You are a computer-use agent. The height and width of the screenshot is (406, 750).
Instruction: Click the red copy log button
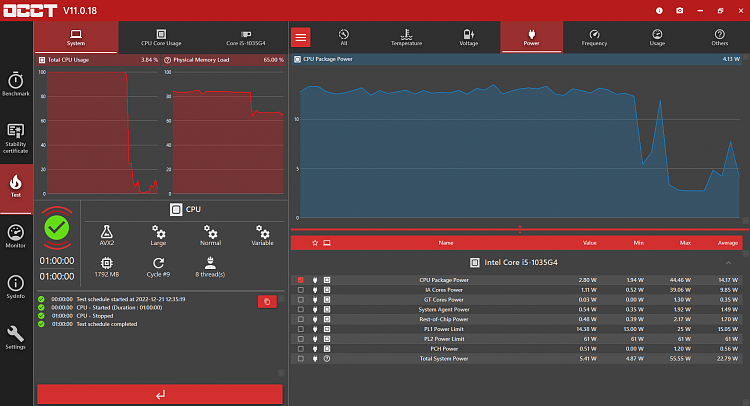(267, 301)
